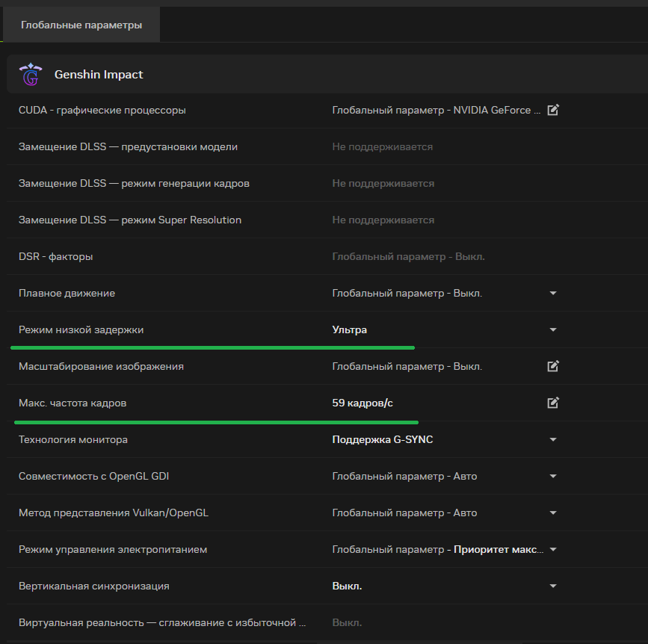Screen dimensions: 648x644
Task: Open the image scaling edit icon
Action: click(x=553, y=366)
